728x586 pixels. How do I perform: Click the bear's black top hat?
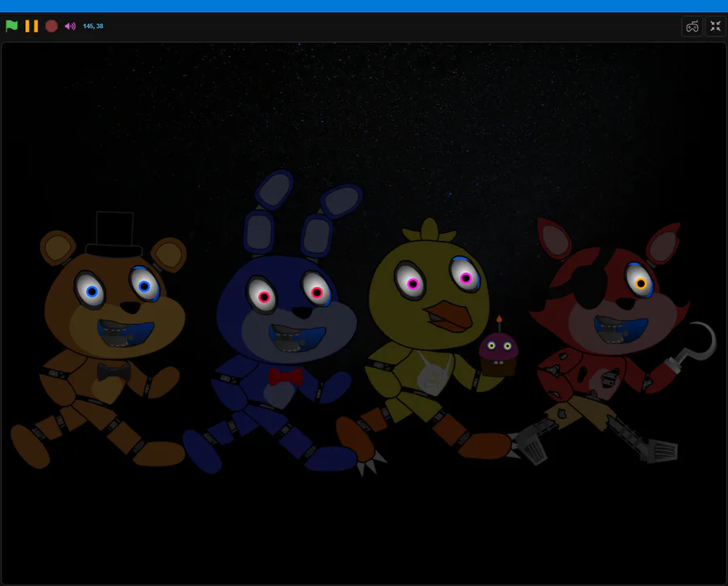tap(114, 234)
